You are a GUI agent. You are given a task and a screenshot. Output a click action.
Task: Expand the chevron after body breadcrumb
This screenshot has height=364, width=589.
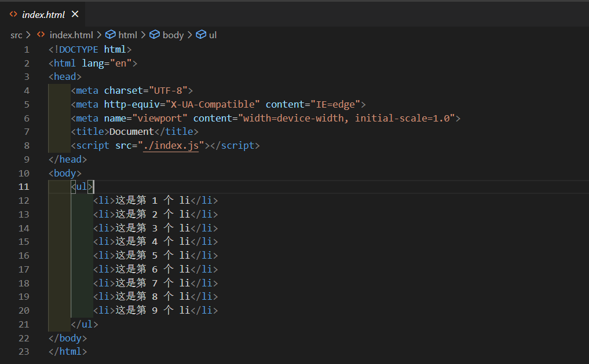(190, 35)
